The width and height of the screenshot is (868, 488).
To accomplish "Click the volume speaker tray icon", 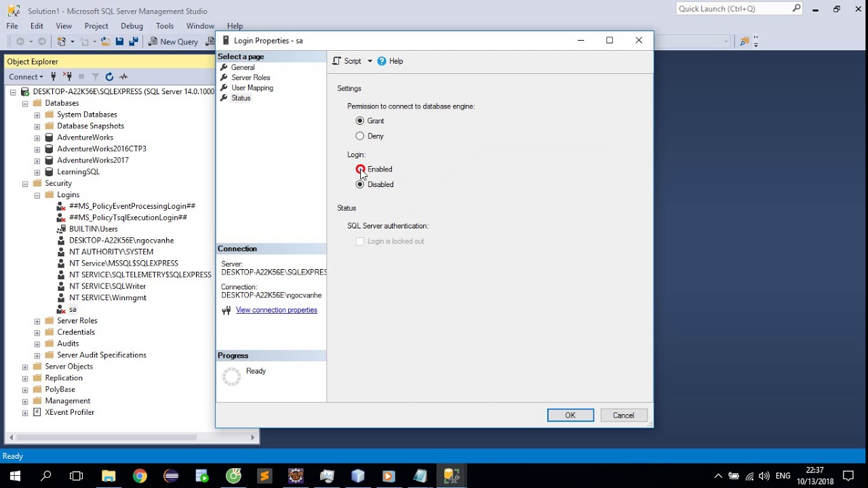I will [x=764, y=476].
